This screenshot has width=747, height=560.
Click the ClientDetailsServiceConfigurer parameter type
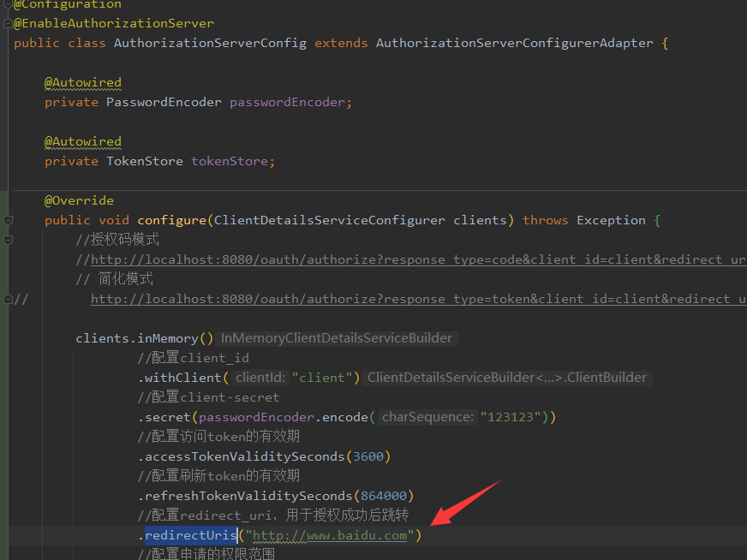pos(330,220)
